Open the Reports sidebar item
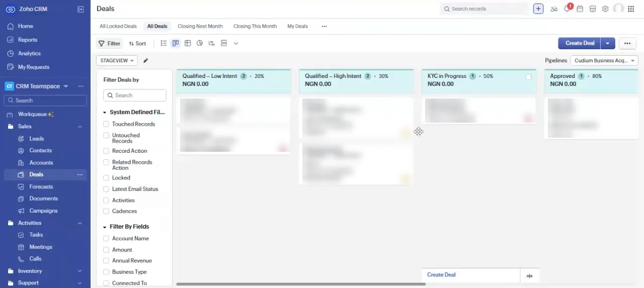Image resolution: width=644 pixels, height=288 pixels. [28, 40]
